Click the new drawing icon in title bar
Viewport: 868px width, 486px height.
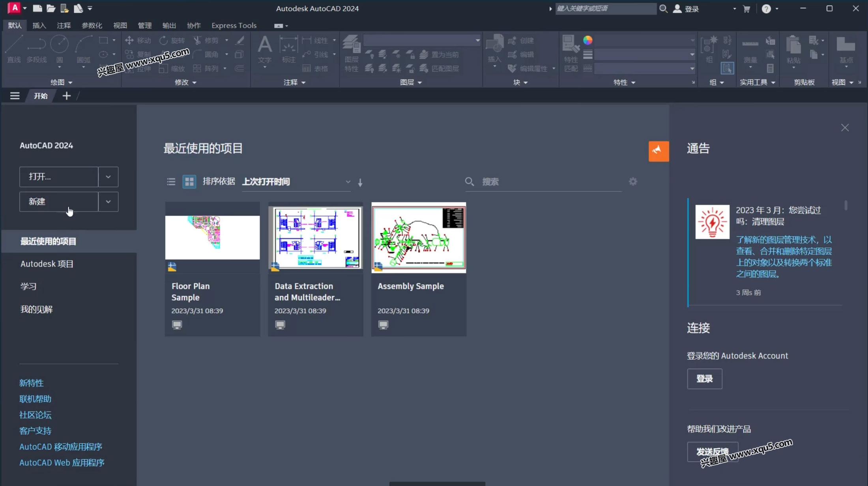[37, 8]
